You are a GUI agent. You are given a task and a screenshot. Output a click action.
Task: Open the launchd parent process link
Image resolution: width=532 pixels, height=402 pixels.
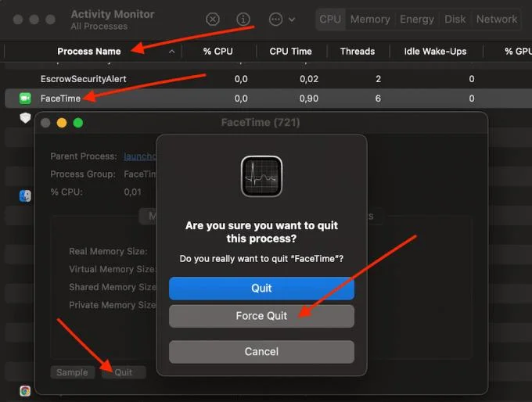pos(140,156)
